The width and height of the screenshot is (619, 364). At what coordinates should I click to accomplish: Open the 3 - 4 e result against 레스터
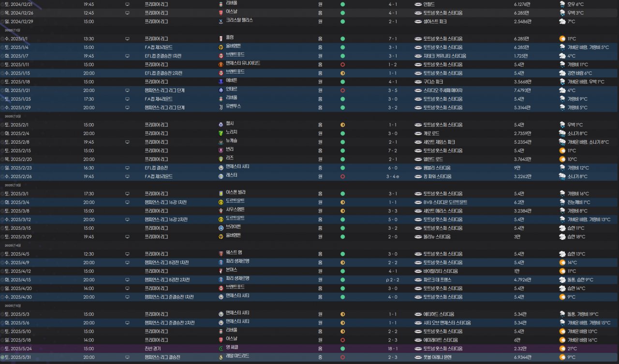393,176
